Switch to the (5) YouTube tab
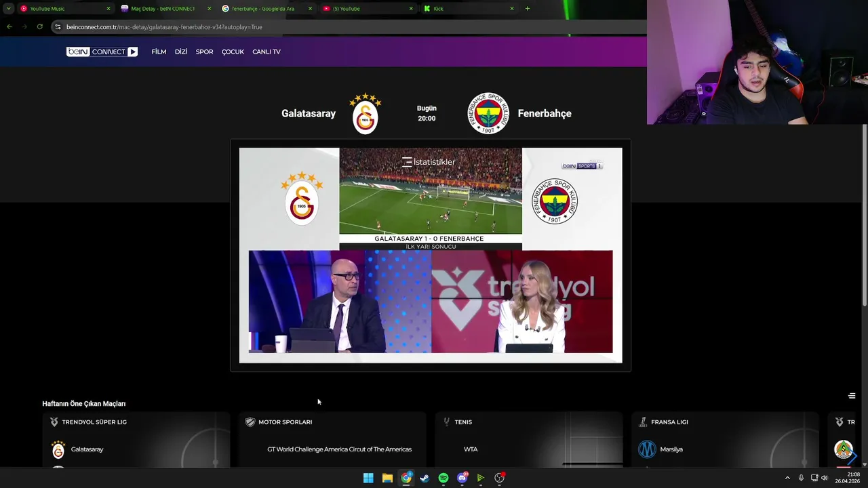 (x=368, y=9)
